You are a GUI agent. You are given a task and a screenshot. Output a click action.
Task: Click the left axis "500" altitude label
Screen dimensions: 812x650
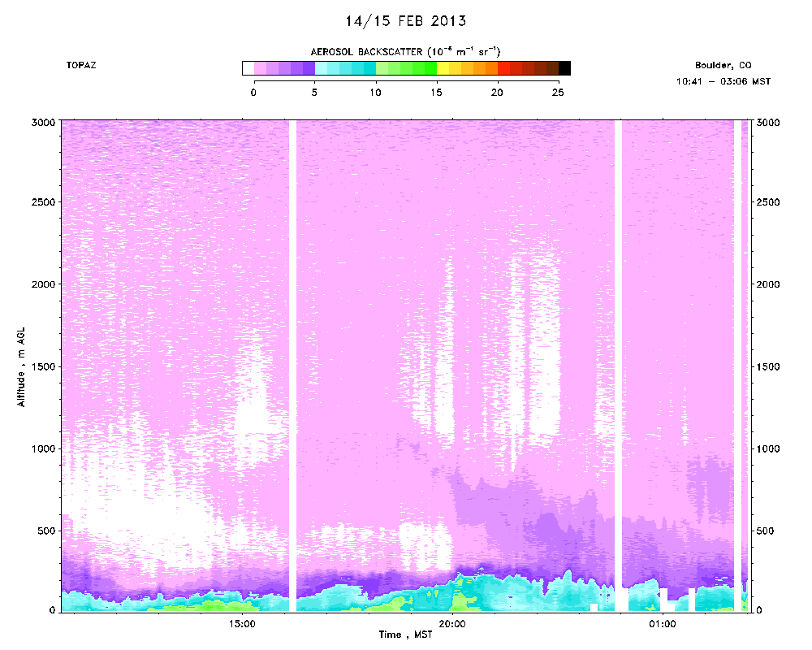point(46,531)
